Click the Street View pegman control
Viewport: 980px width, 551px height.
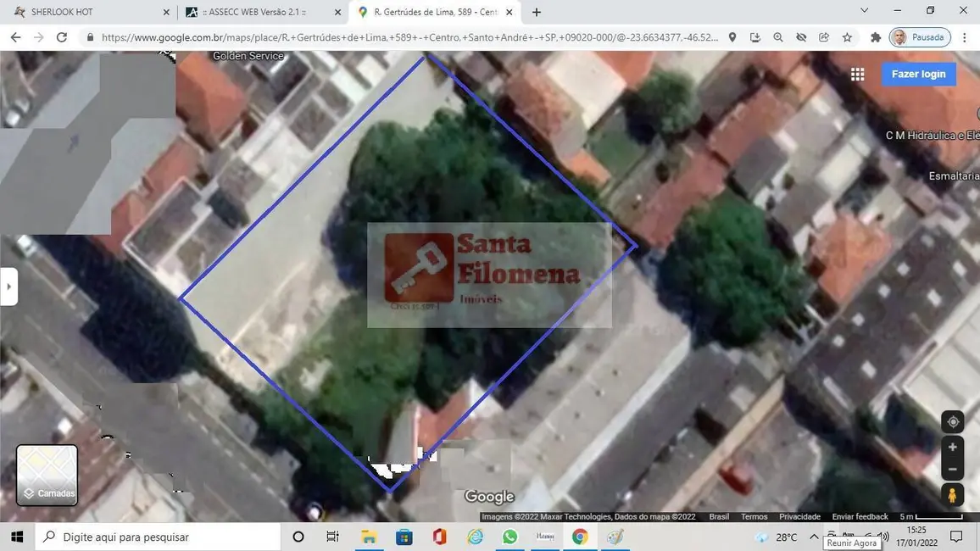(952, 495)
